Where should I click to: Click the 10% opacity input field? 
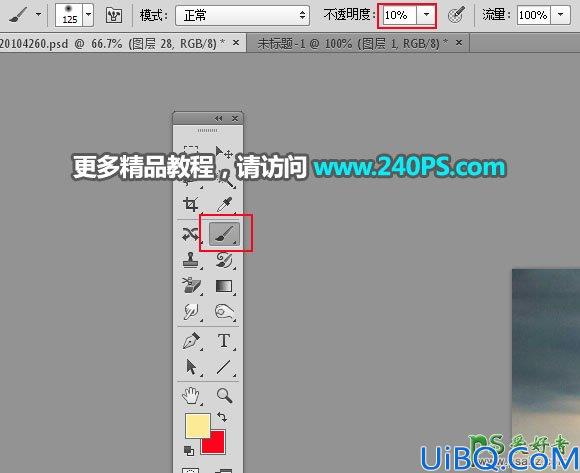coord(399,15)
